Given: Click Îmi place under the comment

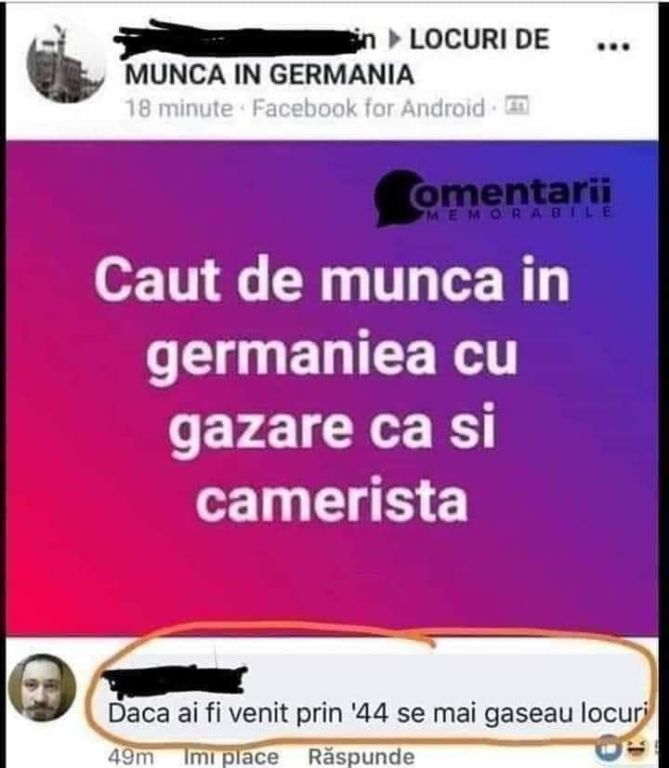Looking at the screenshot, I should pyautogui.click(x=231, y=757).
